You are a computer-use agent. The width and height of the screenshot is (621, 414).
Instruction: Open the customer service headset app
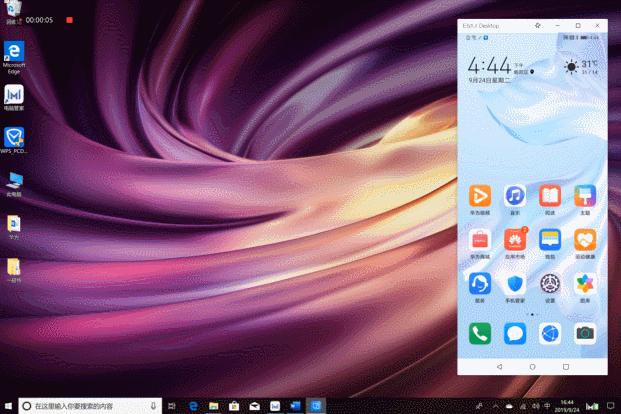[x=480, y=284]
